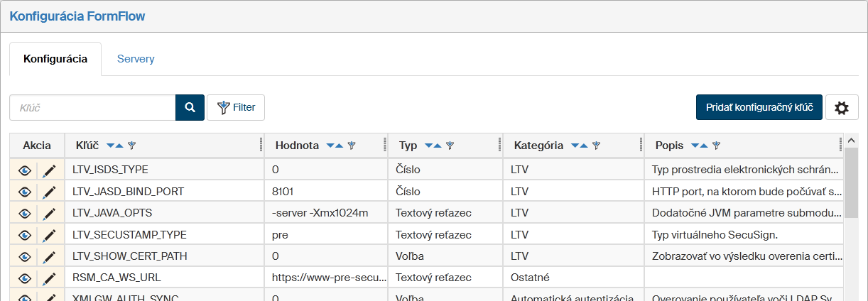Switch to the Servery tab
The image size is (868, 301).
point(136,59)
